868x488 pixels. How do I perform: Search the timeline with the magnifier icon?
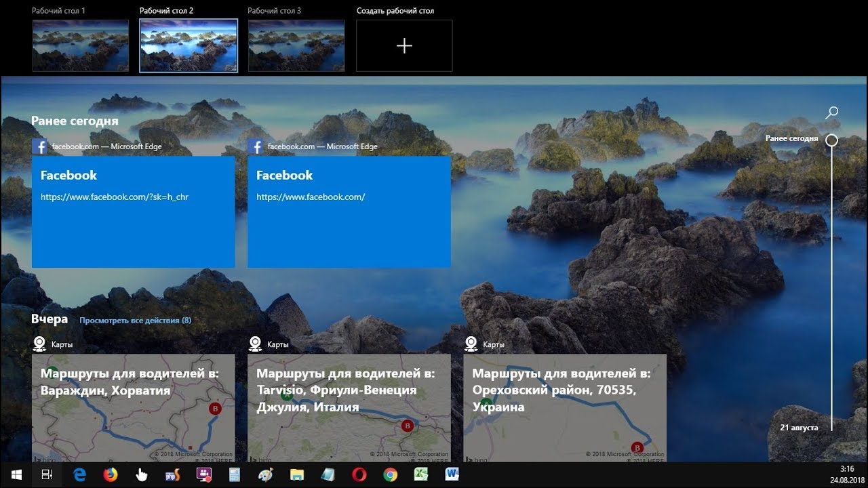[x=831, y=113]
